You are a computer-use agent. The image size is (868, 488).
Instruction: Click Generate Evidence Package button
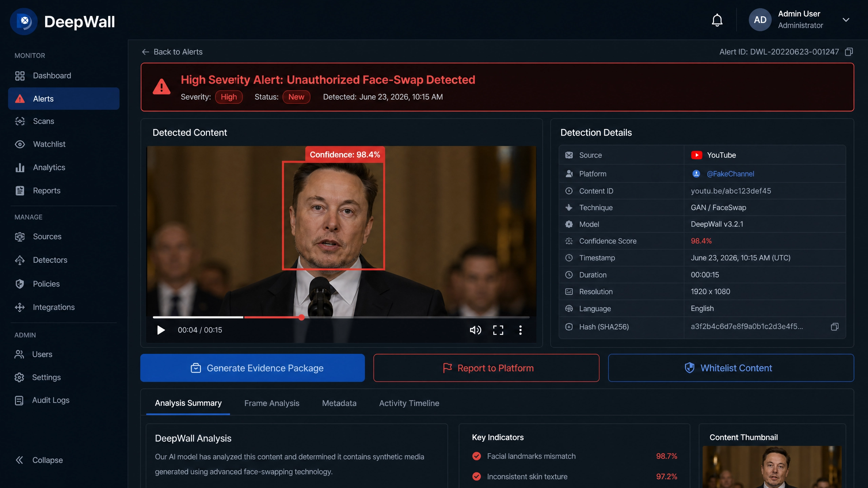coord(252,368)
